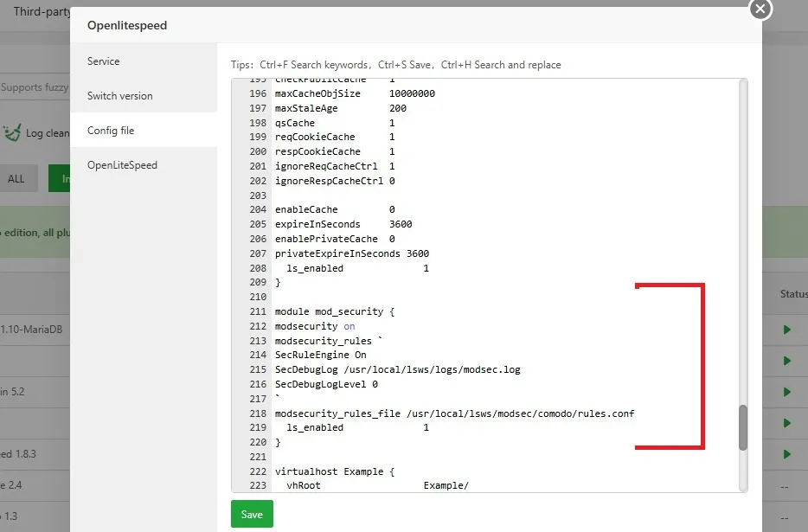This screenshot has height=532, width=808.
Task: Open the Service section
Action: tap(103, 61)
